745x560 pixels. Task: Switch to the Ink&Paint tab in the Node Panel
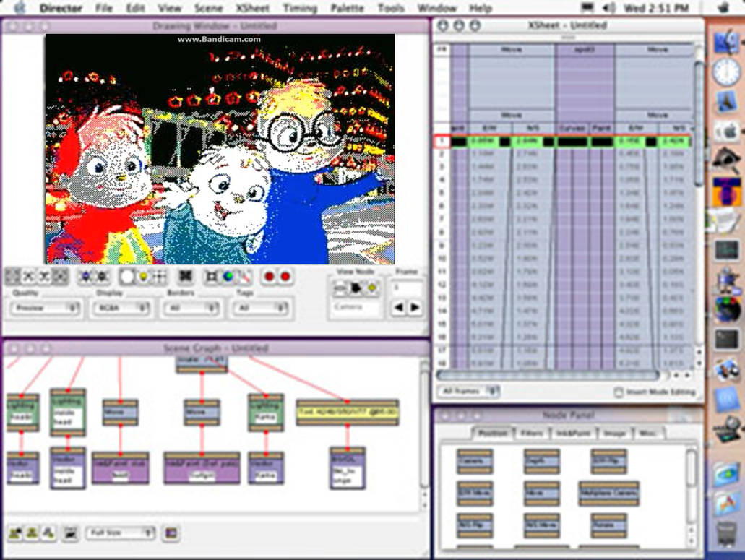tap(572, 433)
